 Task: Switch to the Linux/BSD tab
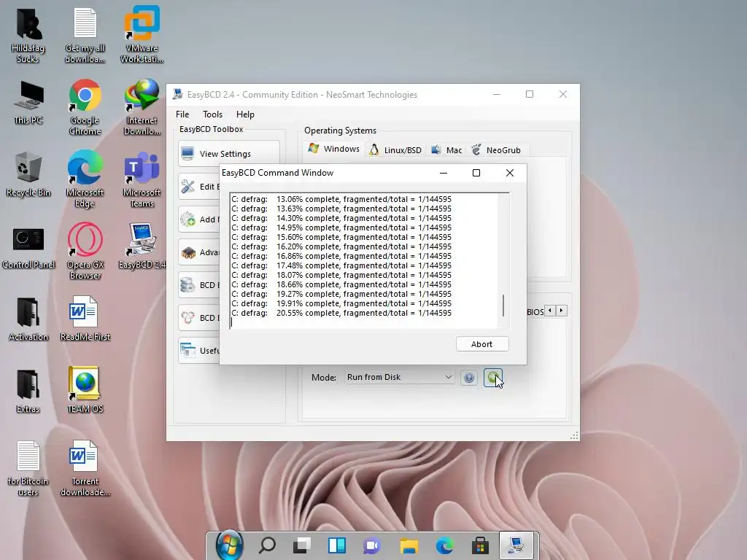click(x=395, y=150)
